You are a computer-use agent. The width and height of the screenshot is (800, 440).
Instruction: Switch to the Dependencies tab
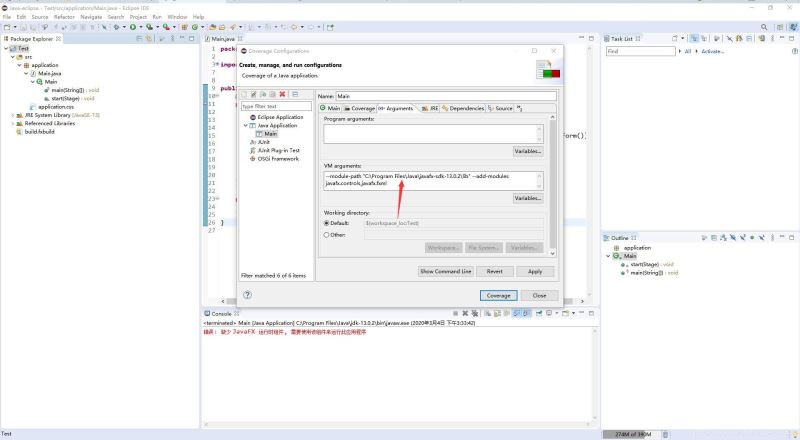463,108
